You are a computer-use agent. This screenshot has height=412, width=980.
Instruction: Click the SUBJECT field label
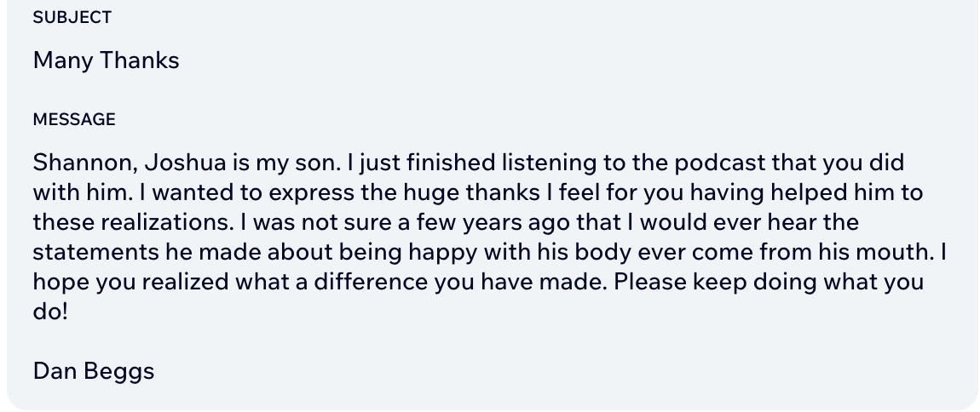click(x=72, y=18)
